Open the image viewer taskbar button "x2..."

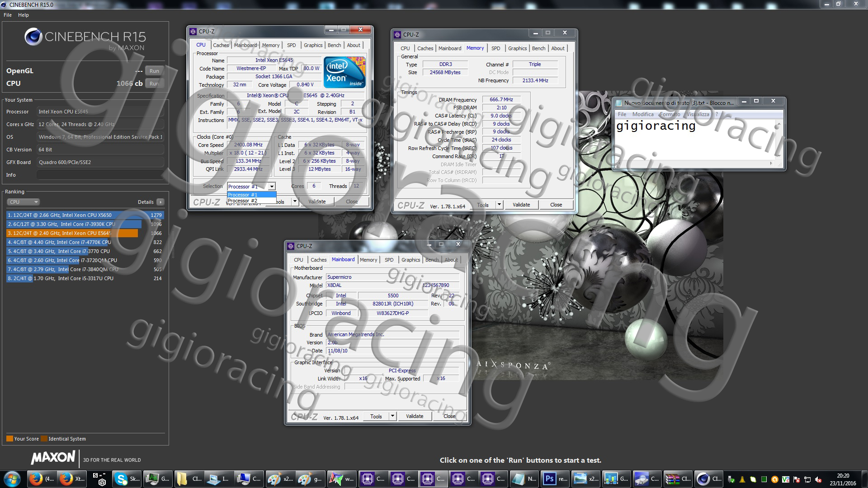(586, 479)
